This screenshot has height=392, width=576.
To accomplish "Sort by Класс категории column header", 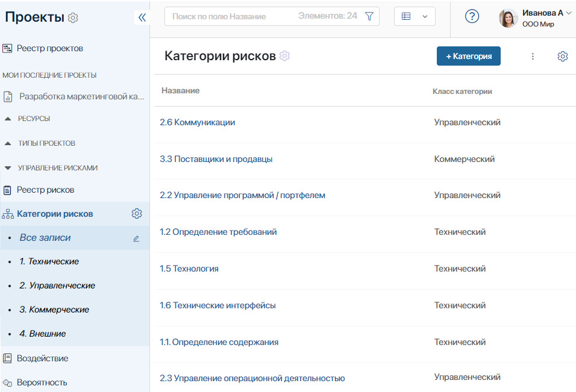I will [462, 92].
